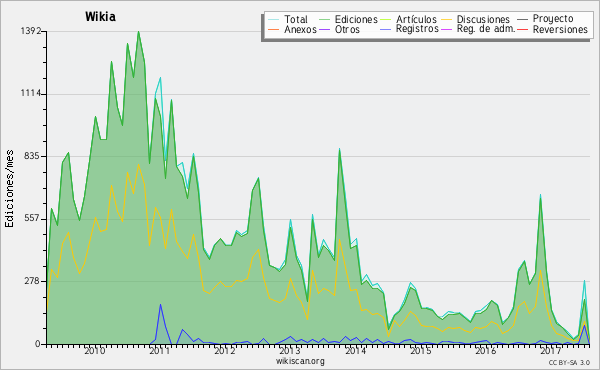Click the 2013 x-axis label
This screenshot has width=600, height=370.
290,351
